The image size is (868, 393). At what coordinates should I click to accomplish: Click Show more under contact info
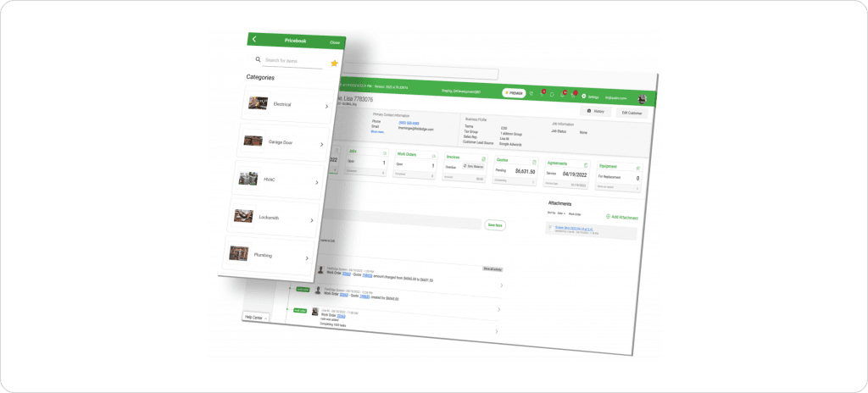pyautogui.click(x=377, y=132)
